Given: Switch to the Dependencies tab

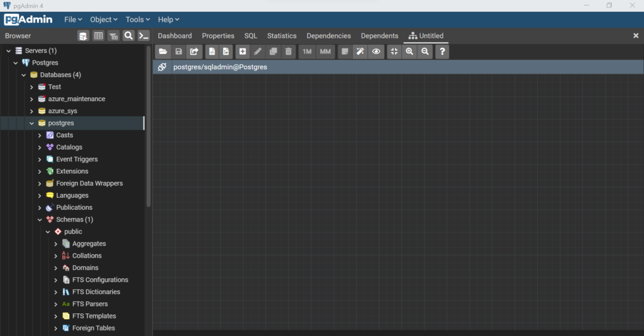Looking at the screenshot, I should click(328, 36).
